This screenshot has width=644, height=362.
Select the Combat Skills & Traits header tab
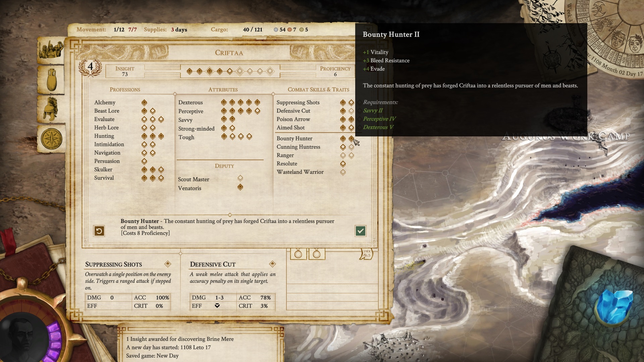click(x=318, y=90)
